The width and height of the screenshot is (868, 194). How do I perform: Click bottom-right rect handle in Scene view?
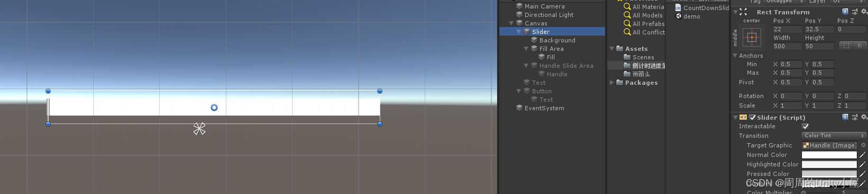point(380,124)
